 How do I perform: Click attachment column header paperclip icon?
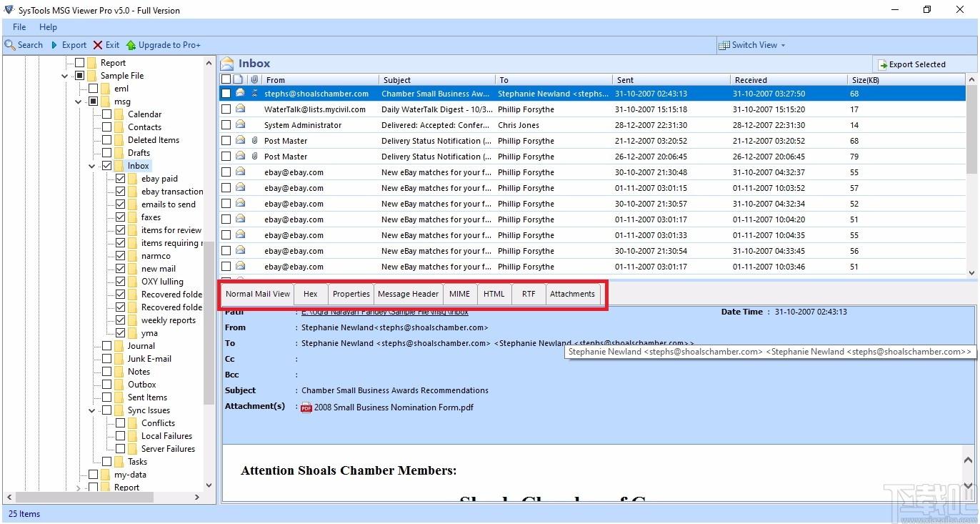tap(254, 79)
